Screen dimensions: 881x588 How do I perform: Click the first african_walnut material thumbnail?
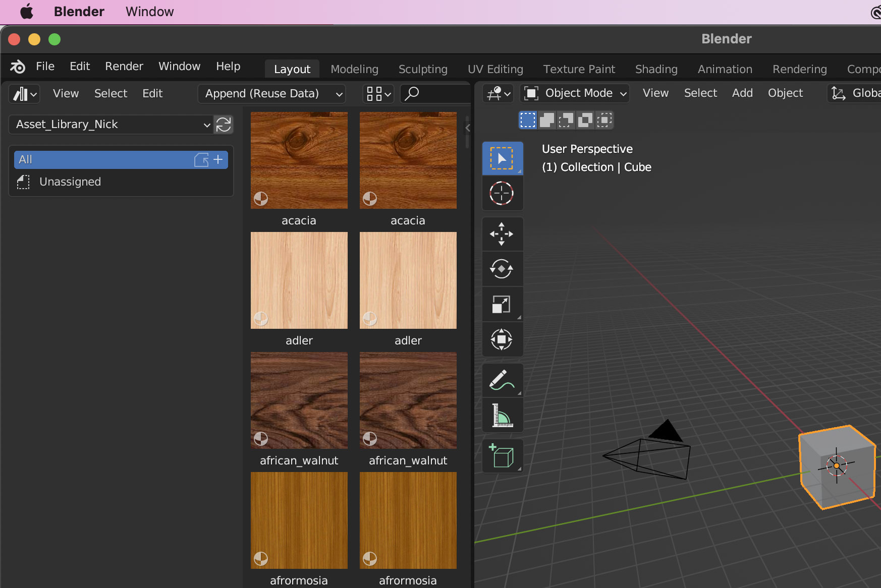pyautogui.click(x=299, y=400)
